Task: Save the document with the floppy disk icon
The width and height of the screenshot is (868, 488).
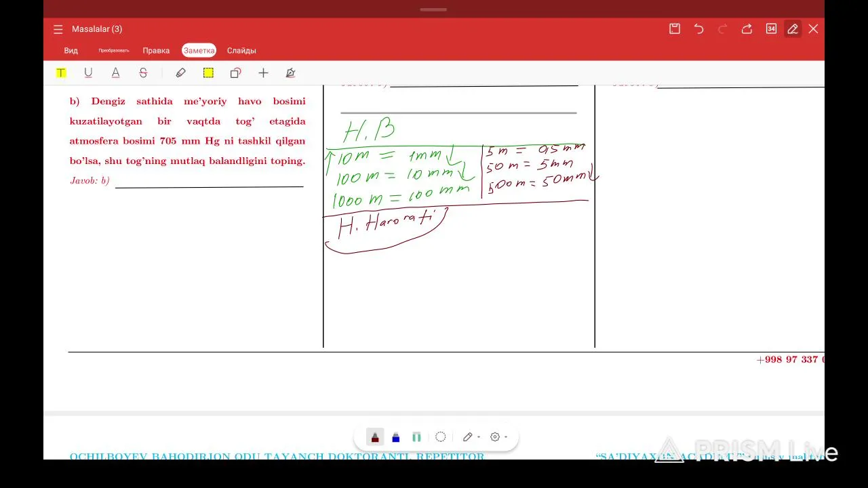Action: (675, 28)
